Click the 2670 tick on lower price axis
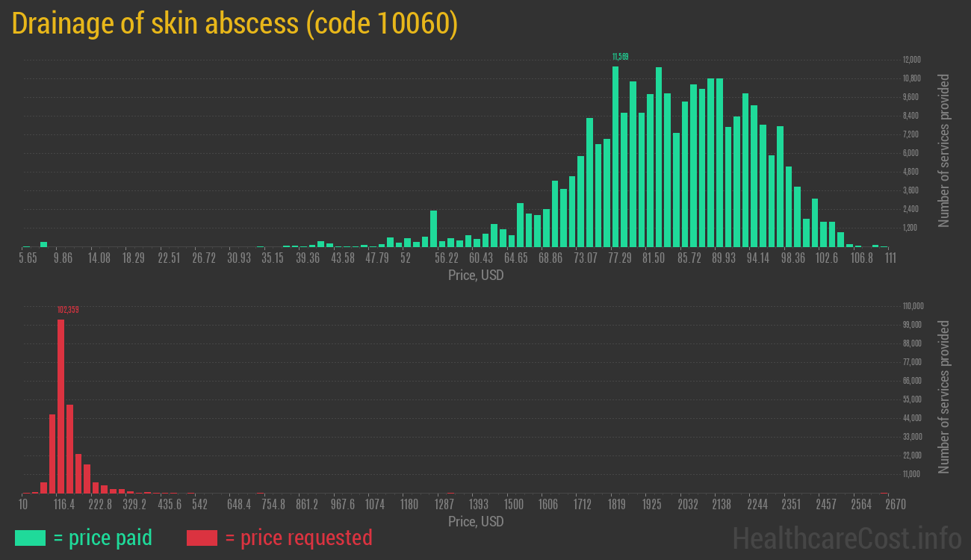The height and width of the screenshot is (560, 971). click(885, 505)
